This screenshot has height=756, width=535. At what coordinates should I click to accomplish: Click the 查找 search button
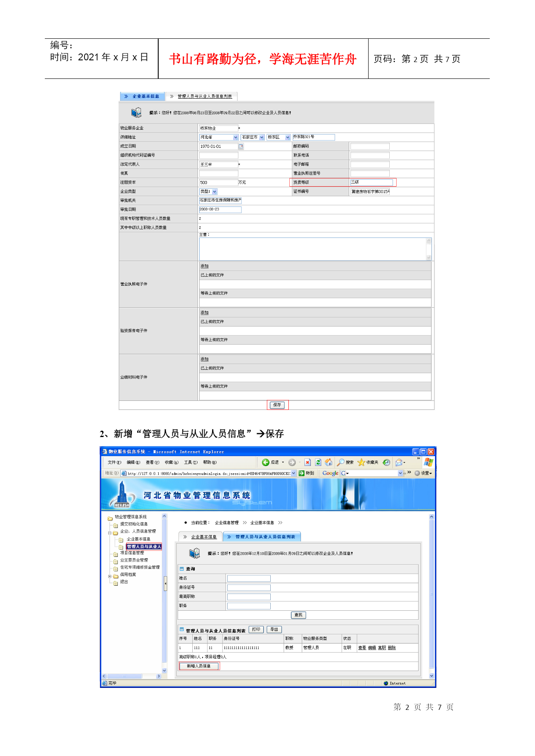tap(298, 615)
